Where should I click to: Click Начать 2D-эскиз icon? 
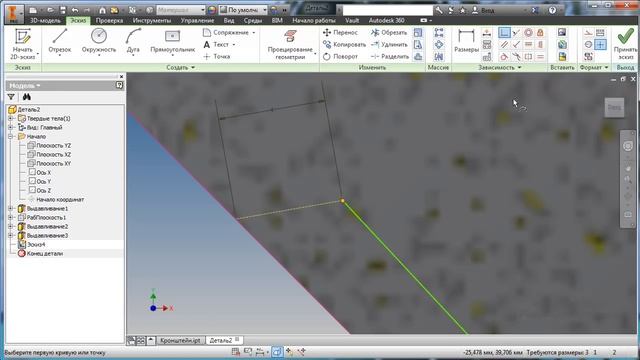coord(22,37)
